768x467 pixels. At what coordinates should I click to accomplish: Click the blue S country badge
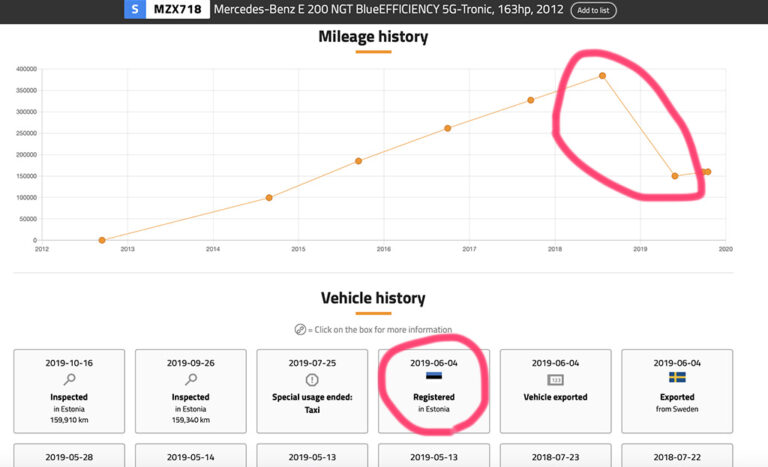tap(135, 9)
